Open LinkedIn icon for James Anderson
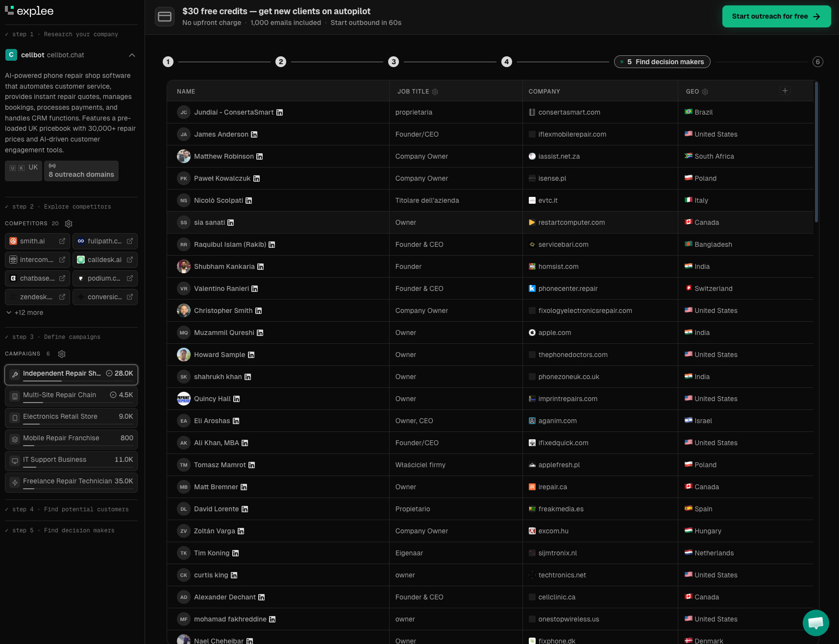Image resolution: width=839 pixels, height=644 pixels. (x=254, y=134)
